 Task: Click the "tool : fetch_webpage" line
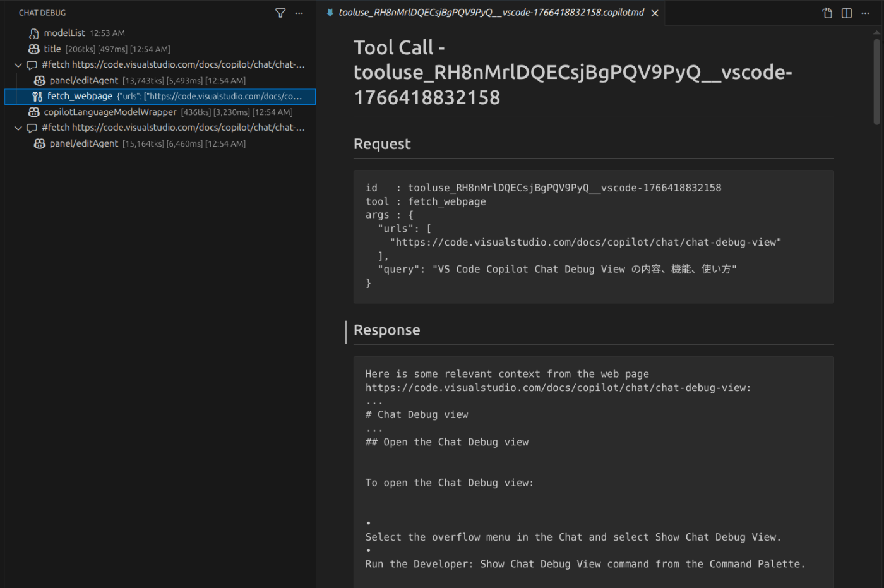(x=426, y=201)
